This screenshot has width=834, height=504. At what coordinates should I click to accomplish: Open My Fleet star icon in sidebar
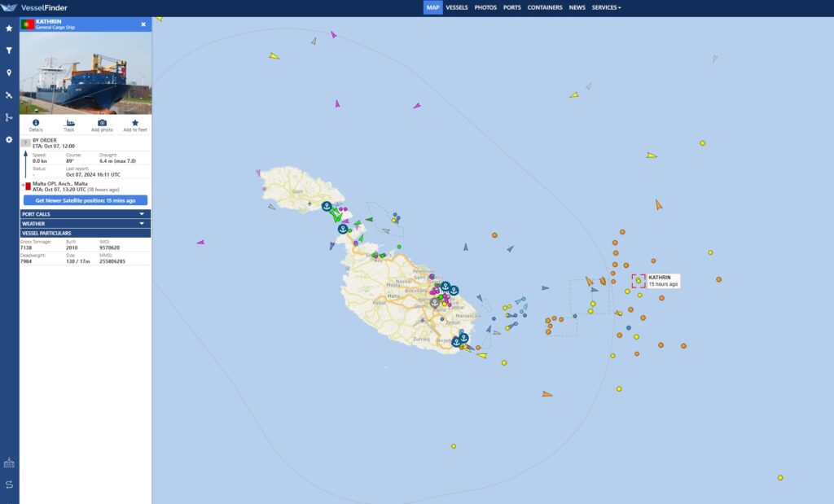(x=9, y=28)
